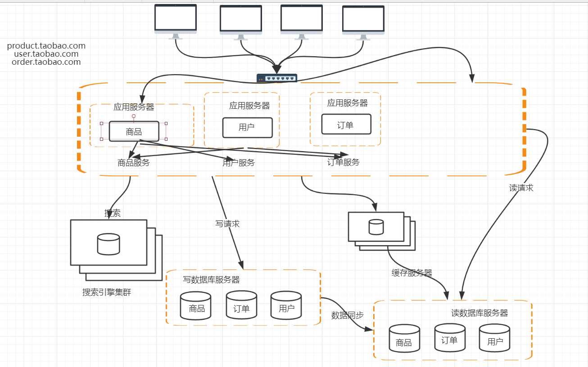588x367 pixels.
Task: Select the leftmost monitor icon
Action: tap(176, 22)
